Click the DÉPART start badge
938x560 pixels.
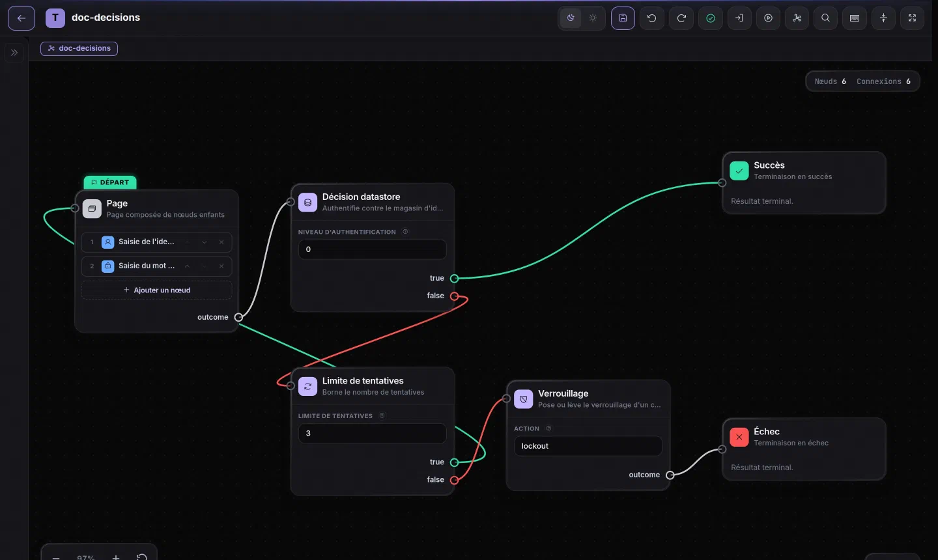(x=110, y=182)
